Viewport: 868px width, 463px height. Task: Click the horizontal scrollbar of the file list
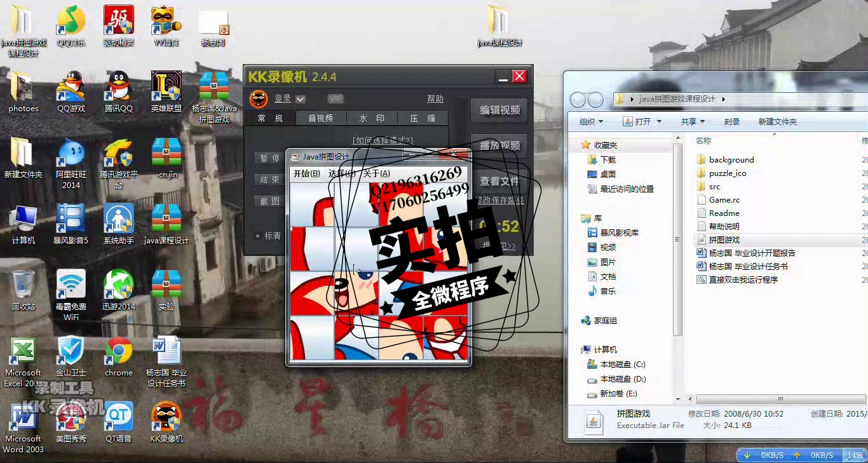click(x=780, y=399)
